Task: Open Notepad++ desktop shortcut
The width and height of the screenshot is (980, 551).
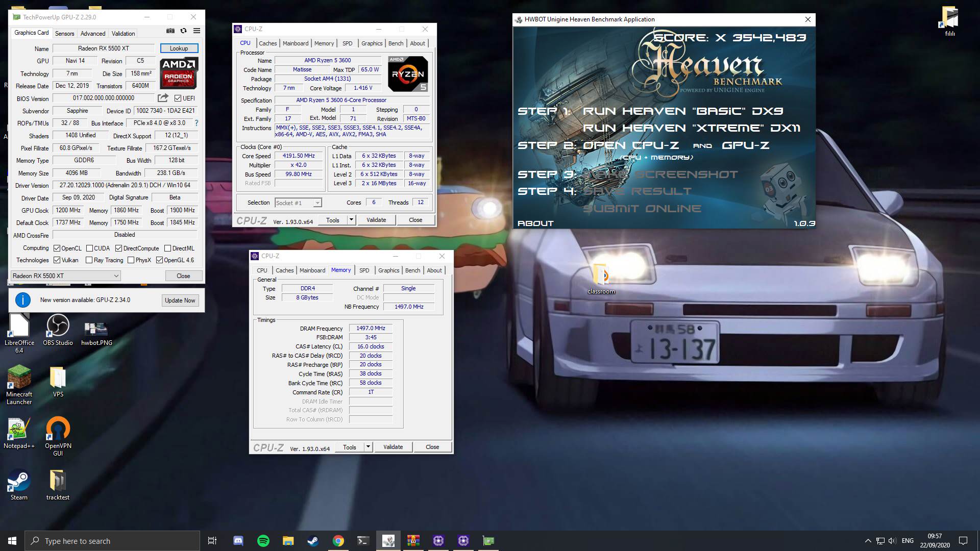Action: pos(19,433)
